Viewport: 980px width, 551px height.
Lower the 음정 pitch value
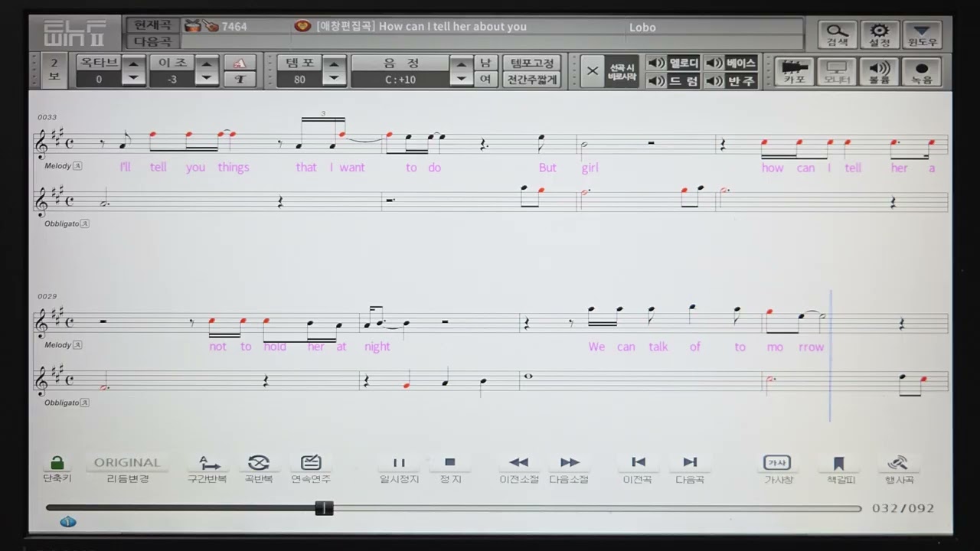point(461,78)
